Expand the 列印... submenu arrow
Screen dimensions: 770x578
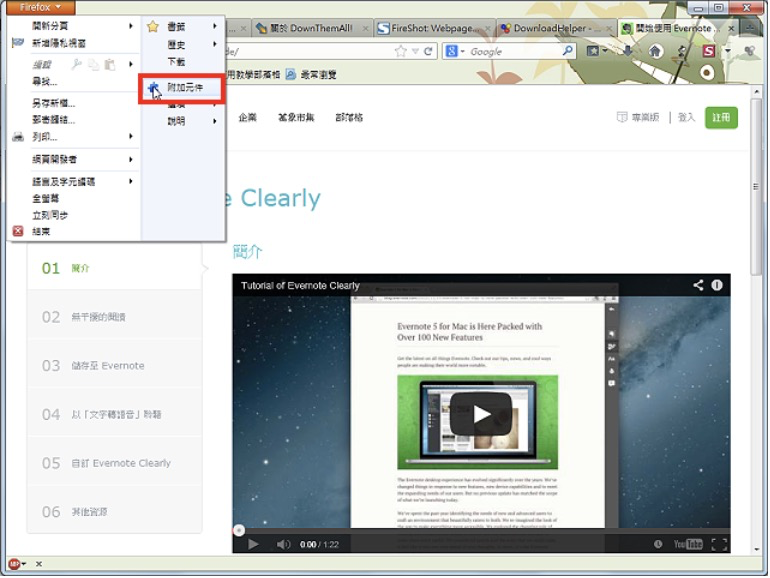131,136
